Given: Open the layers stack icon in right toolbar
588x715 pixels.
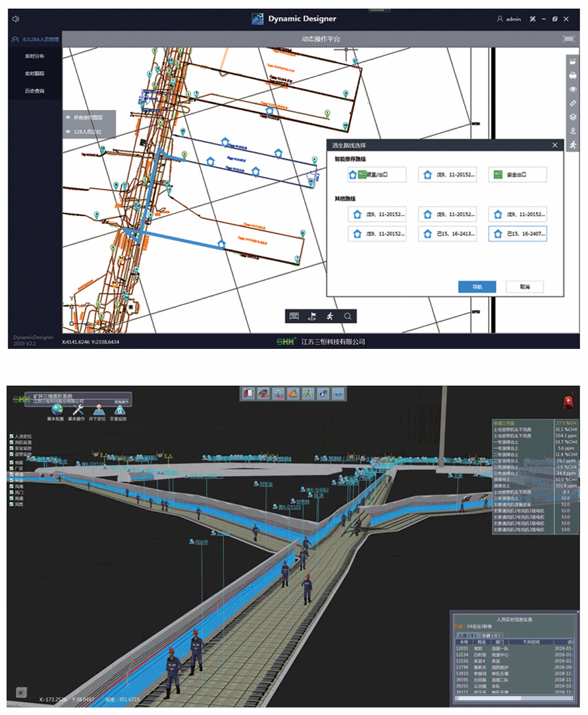Looking at the screenshot, I should pos(573,117).
